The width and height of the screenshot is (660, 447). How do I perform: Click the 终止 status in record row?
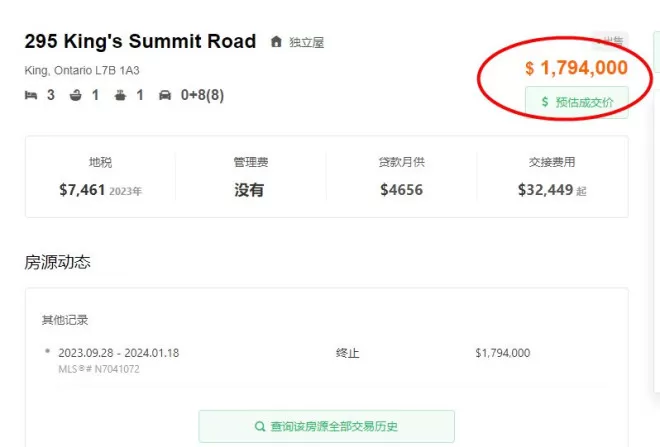(x=348, y=353)
